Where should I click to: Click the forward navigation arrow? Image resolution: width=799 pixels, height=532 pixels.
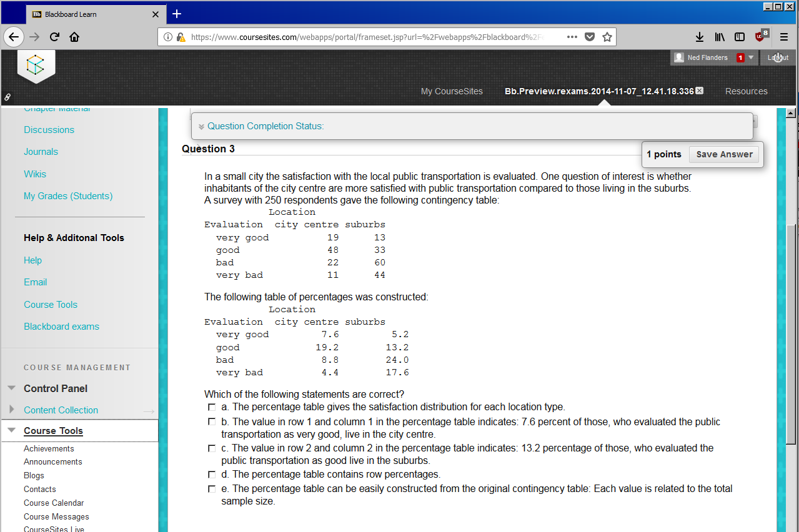[34, 37]
